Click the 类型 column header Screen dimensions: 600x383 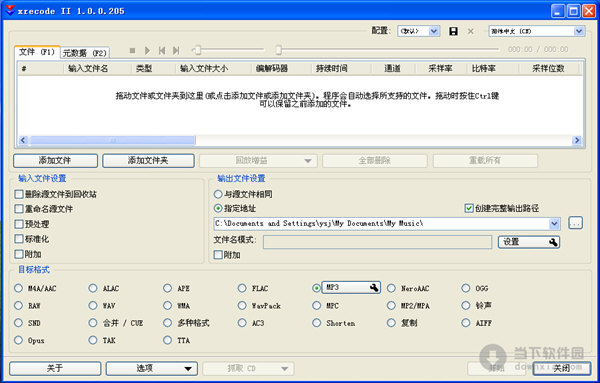point(144,68)
